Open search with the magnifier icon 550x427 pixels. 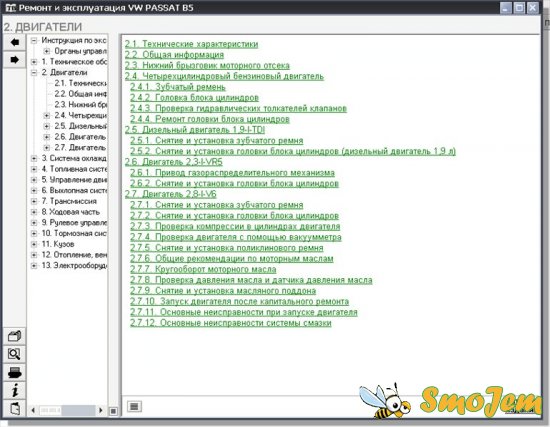click(x=14, y=354)
